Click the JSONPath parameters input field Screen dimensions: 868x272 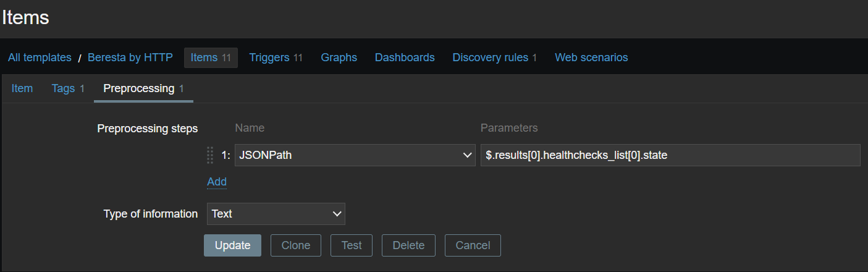click(670, 156)
